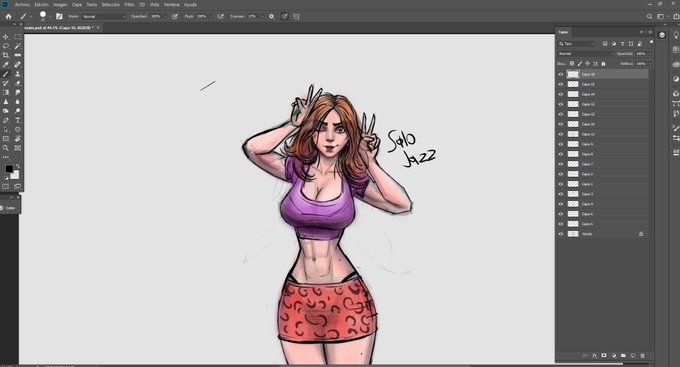680x367 pixels.
Task: Toggle visibility of Capa 7 layer
Action: click(560, 164)
